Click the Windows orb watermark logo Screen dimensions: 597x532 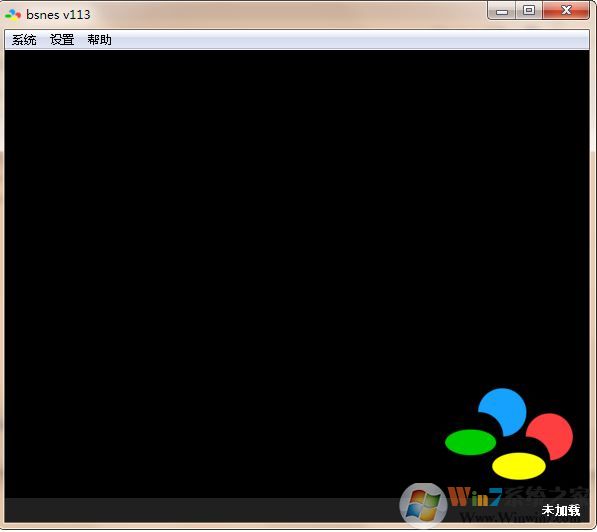(423, 505)
